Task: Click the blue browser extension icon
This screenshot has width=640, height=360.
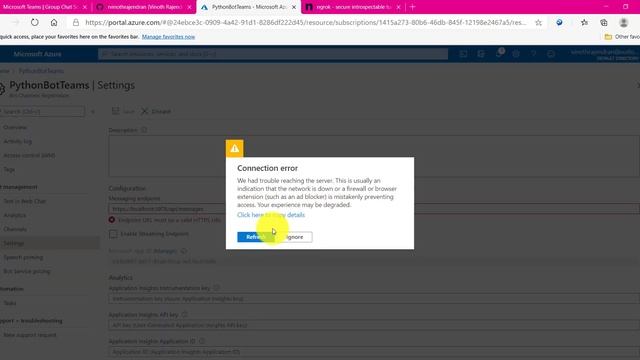Action: tap(559, 22)
